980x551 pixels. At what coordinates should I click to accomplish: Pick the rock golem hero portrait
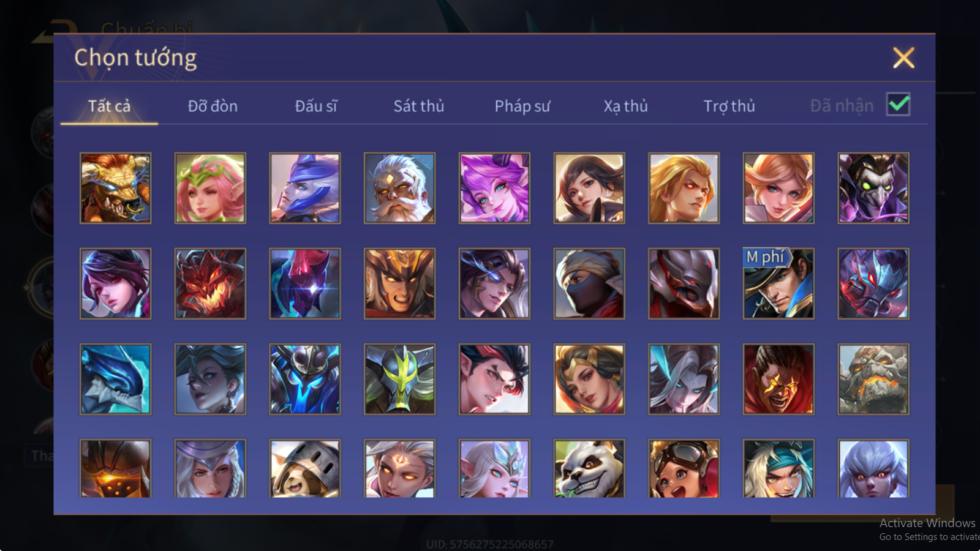click(x=873, y=379)
